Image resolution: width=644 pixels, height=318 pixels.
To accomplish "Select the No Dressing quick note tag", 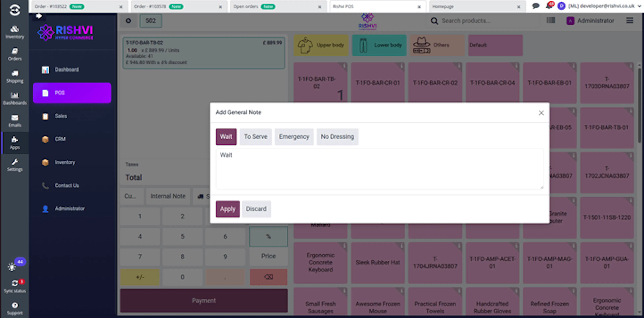I will coord(337,137).
